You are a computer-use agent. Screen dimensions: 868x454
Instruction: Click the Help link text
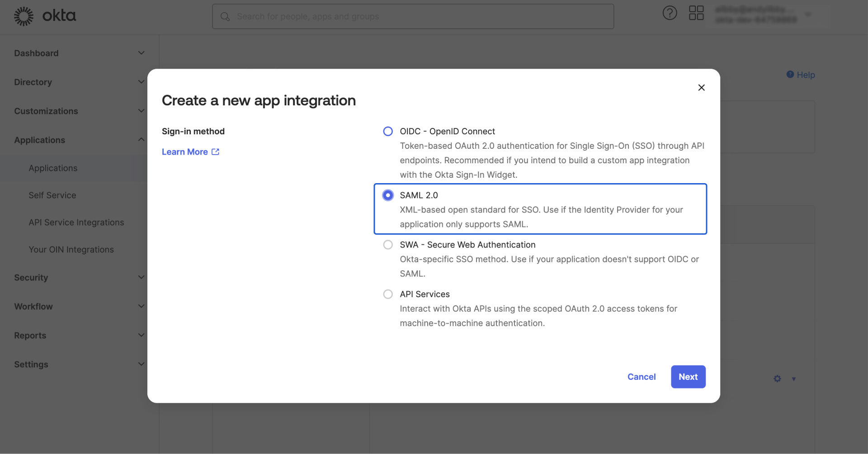pyautogui.click(x=806, y=75)
